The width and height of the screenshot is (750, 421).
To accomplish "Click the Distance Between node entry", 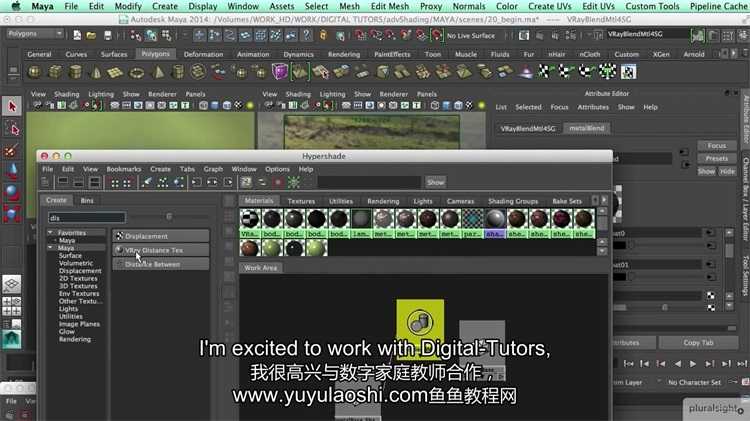I will point(161,264).
